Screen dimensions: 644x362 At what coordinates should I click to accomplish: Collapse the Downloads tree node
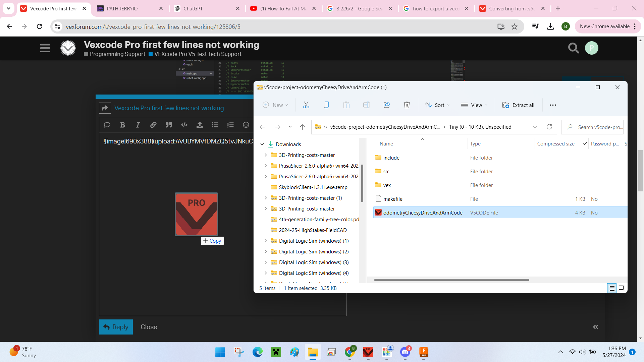[x=262, y=144]
